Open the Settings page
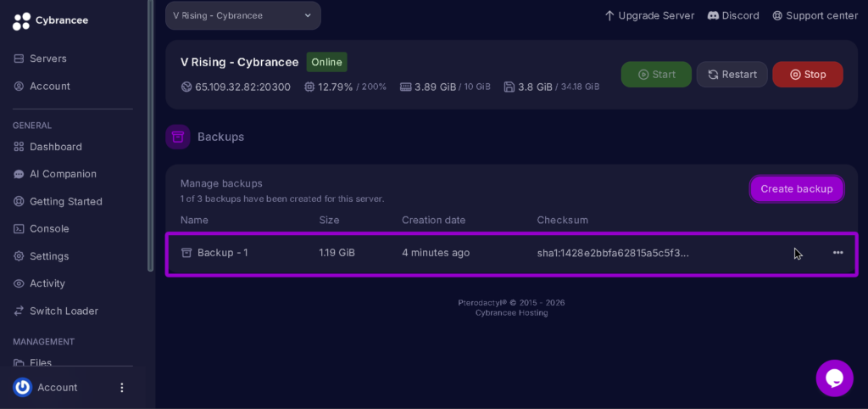This screenshot has width=868, height=409. (49, 256)
